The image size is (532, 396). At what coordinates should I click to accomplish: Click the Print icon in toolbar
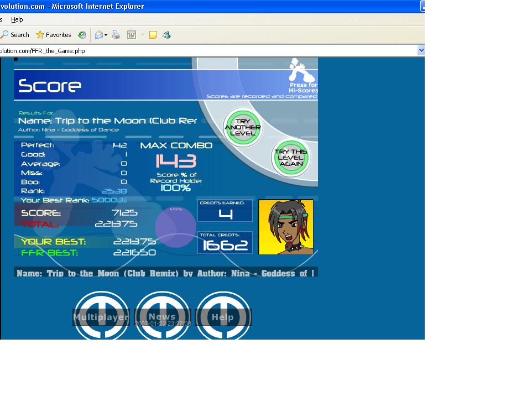click(116, 35)
